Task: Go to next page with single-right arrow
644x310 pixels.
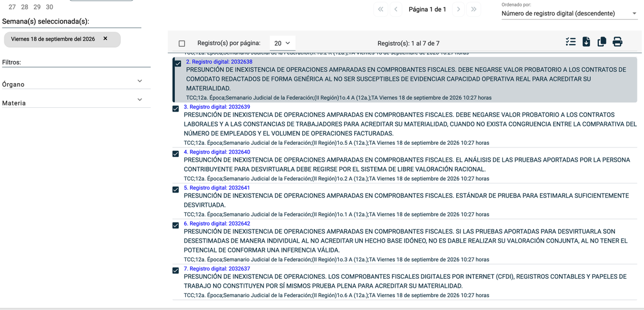Action: [x=458, y=9]
